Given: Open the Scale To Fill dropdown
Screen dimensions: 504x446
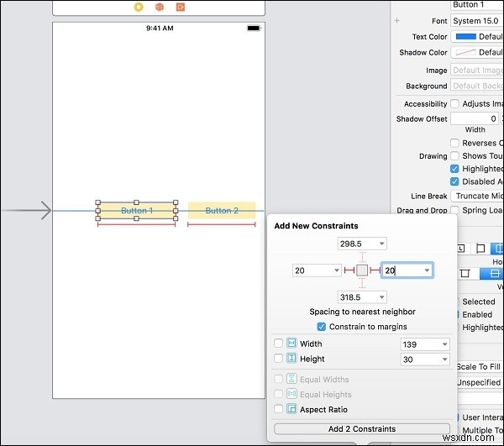Looking at the screenshot, I should pyautogui.click(x=480, y=367).
